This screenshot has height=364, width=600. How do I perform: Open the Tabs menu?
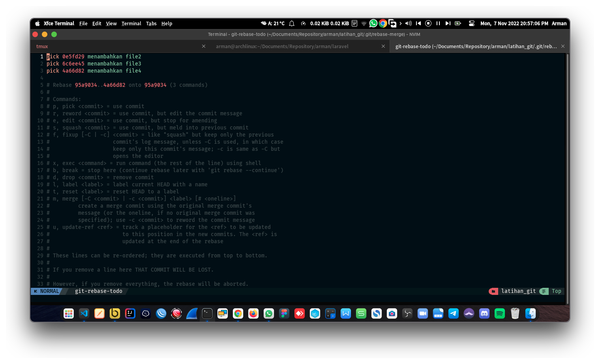(151, 23)
